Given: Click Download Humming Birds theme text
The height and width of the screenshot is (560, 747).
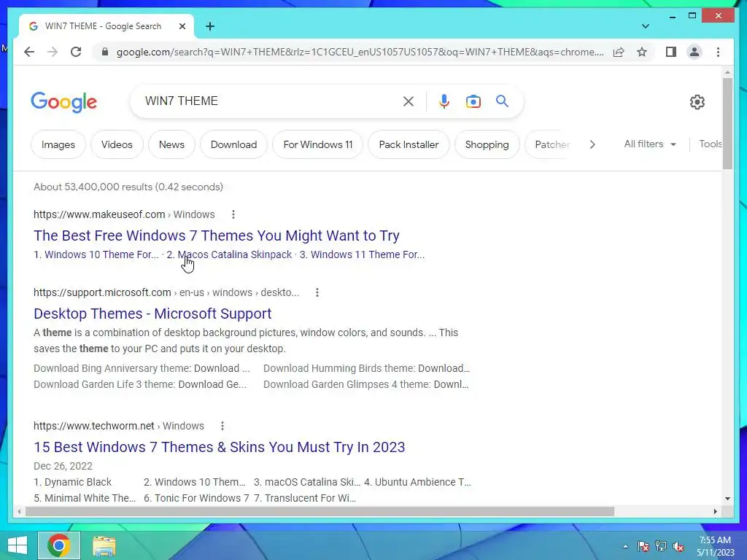Looking at the screenshot, I should coord(367,368).
